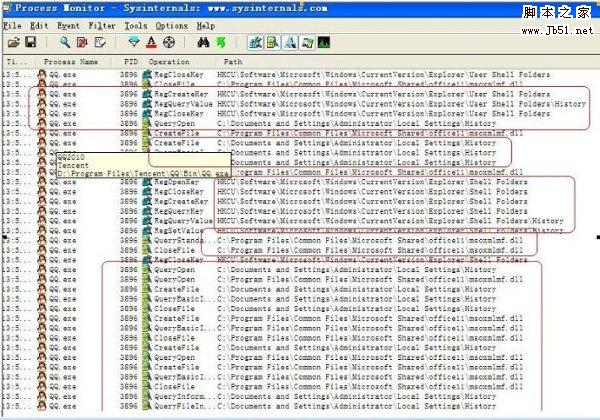Sort by the Time column header
This screenshot has height=420, width=600.
[18, 62]
